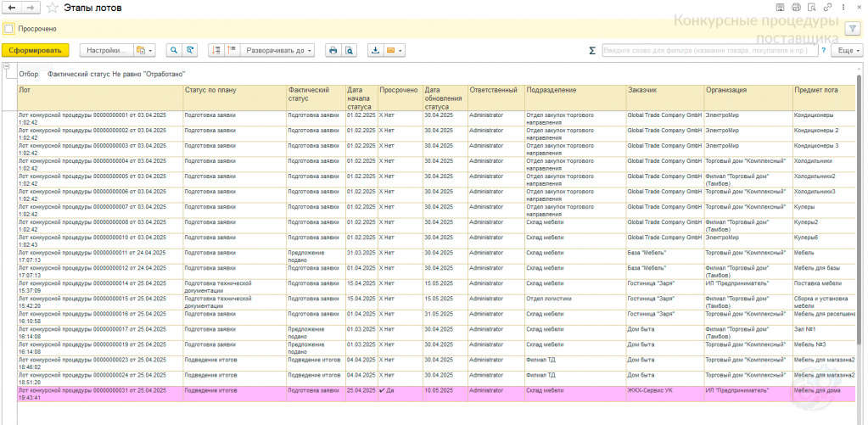Open the funnel filter icon at the right
This screenshot has width=868, height=425.
[x=852, y=29]
